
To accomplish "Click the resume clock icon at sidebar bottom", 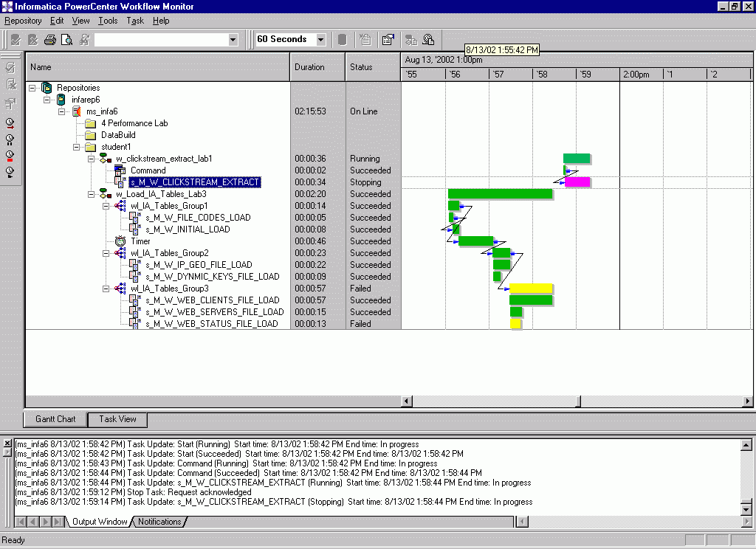I will click(10, 172).
